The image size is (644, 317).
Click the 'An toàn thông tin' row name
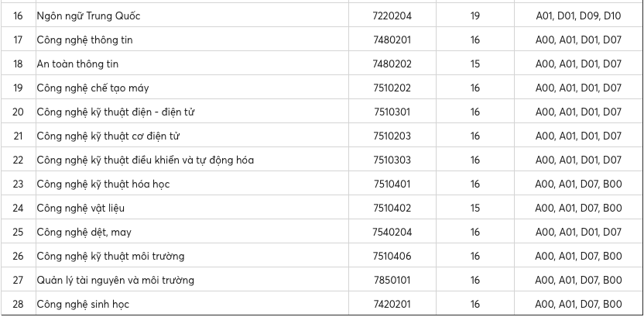(x=77, y=64)
